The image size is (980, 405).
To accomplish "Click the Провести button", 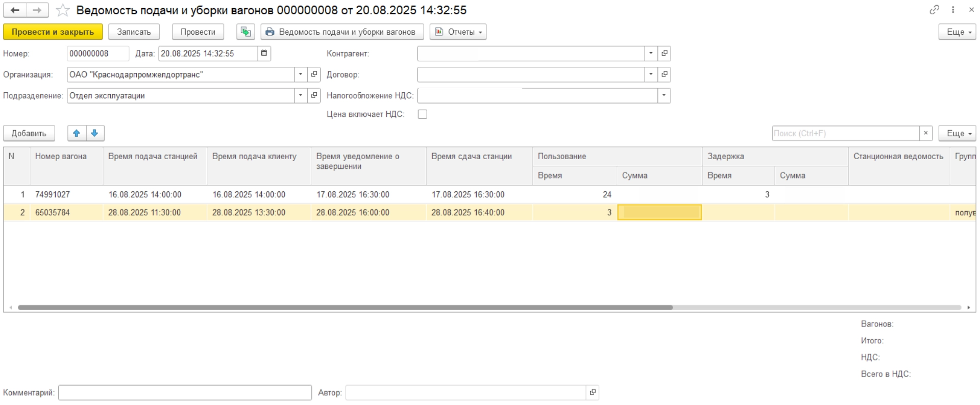I will pos(198,32).
